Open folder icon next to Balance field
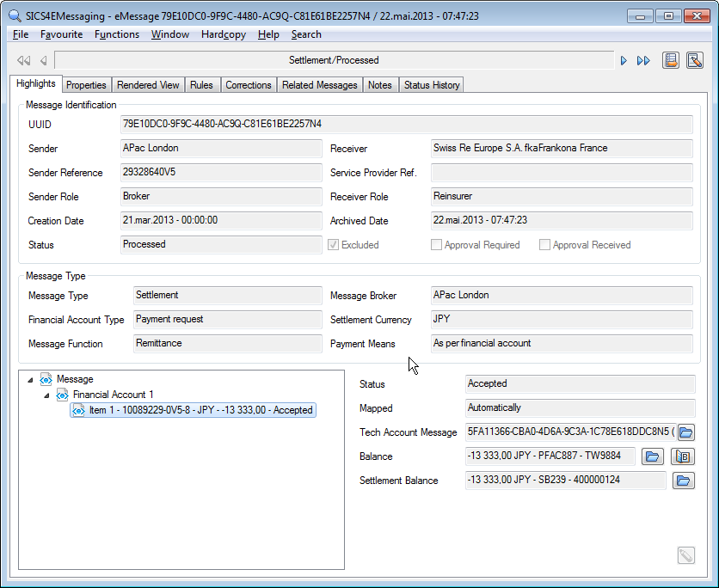This screenshot has height=588, width=719. click(653, 456)
